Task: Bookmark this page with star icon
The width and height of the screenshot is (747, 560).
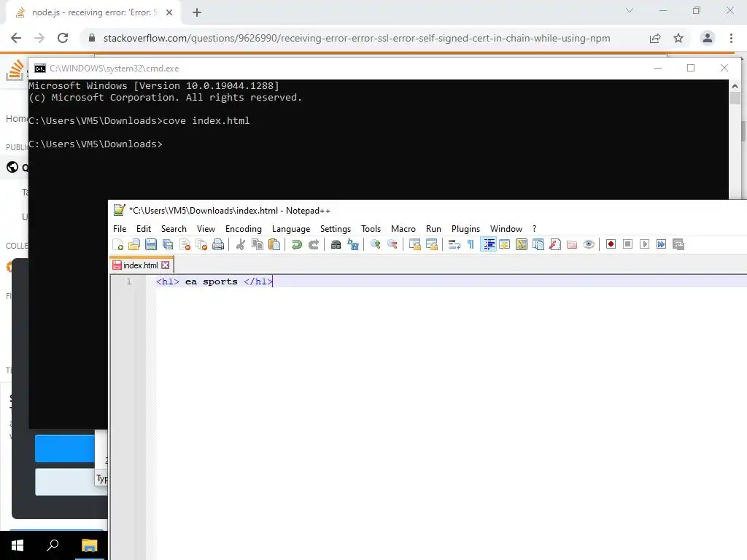Action: coord(678,38)
